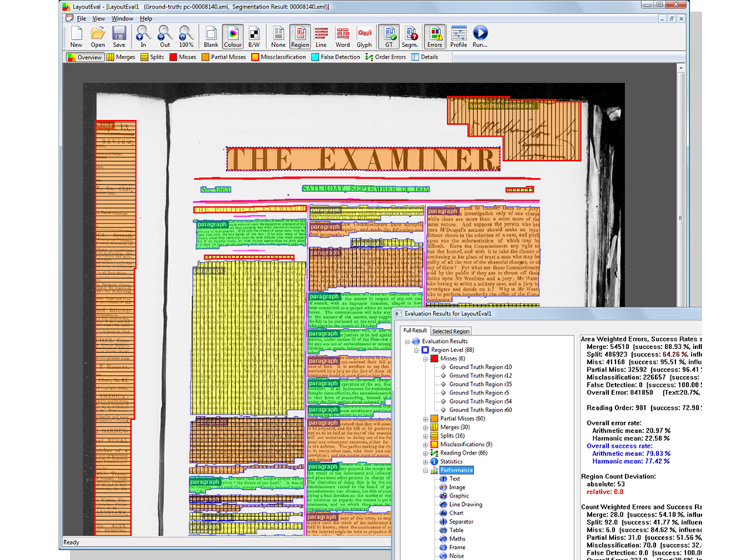This screenshot has height=560, width=753.
Task: Select the Table performance item
Action: click(456, 531)
